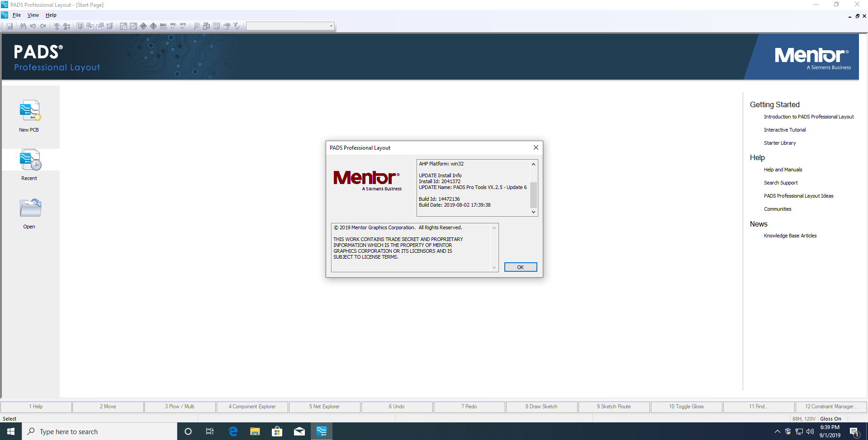868x440 pixels.
Task: Open Knowledge Base Articles link
Action: [x=790, y=236]
